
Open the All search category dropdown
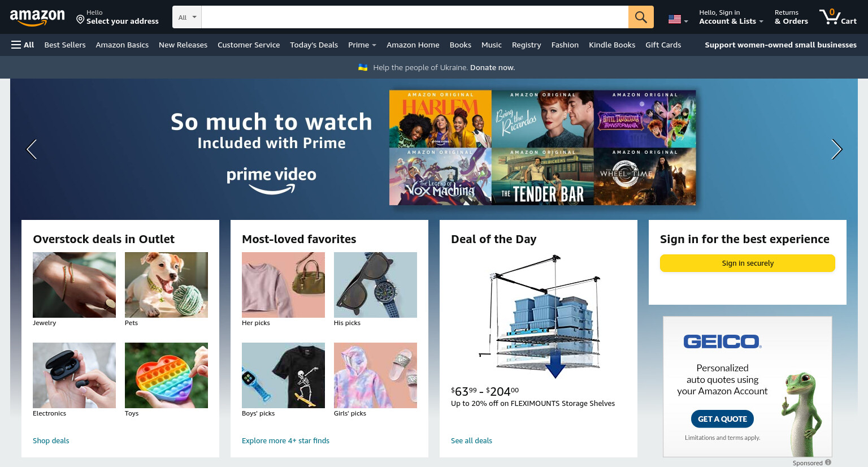click(187, 17)
